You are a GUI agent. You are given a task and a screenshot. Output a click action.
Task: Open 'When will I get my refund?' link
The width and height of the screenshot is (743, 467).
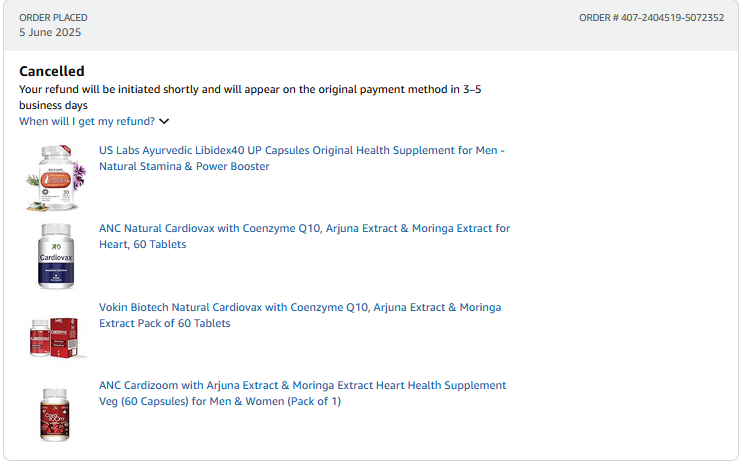click(x=87, y=121)
